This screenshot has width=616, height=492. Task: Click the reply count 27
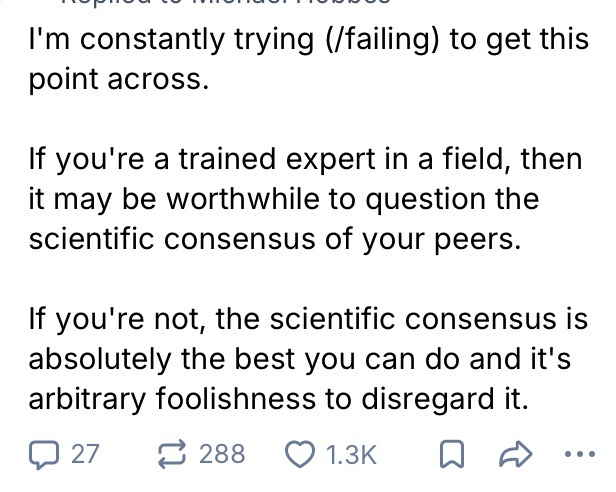[85, 453]
